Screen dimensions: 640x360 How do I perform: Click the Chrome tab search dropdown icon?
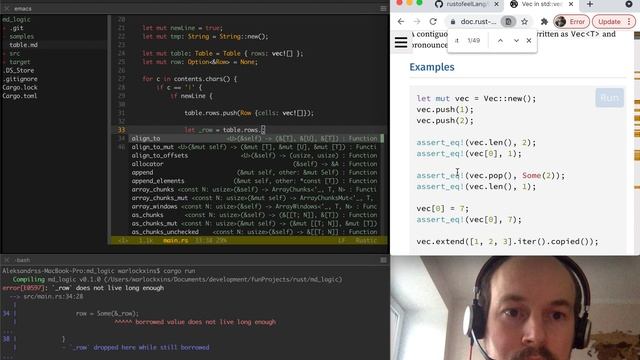click(629, 4)
